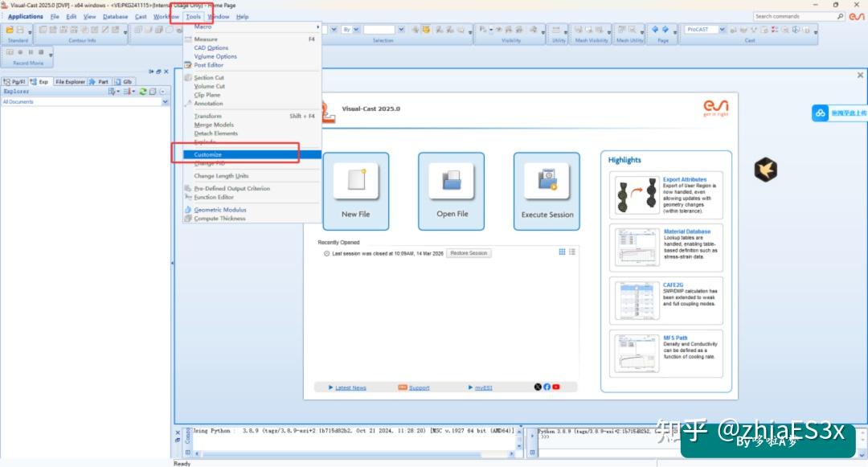Screen dimensions: 868x467
Task: Open the Tools menu
Action: pyautogui.click(x=193, y=17)
